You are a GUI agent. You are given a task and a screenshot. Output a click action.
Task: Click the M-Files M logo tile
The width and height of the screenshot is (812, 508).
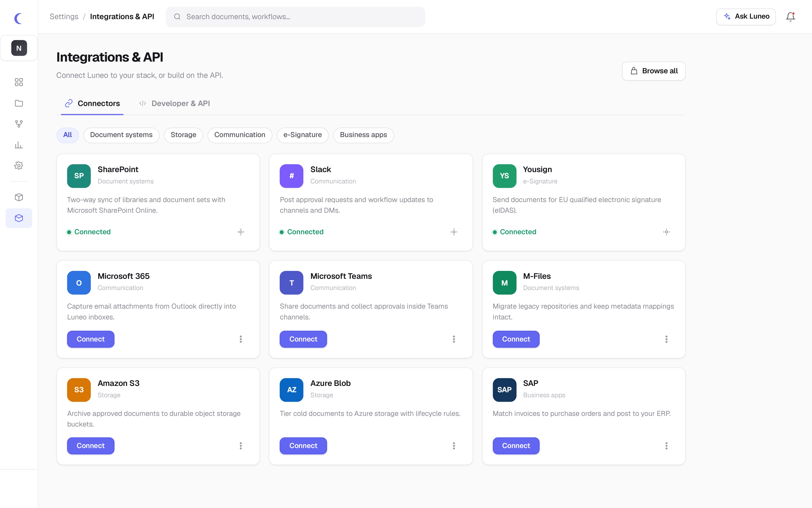(504, 283)
